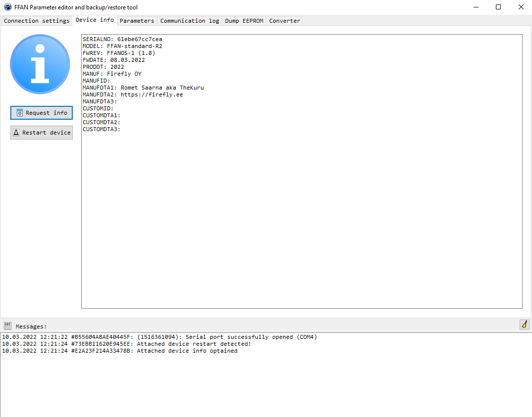Image resolution: width=532 pixels, height=417 pixels.
Task: Click the SERIALNO line in the device info box
Action: tap(122, 39)
